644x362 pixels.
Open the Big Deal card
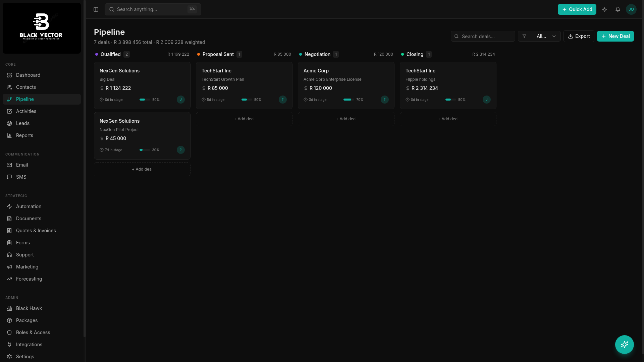coord(142,85)
